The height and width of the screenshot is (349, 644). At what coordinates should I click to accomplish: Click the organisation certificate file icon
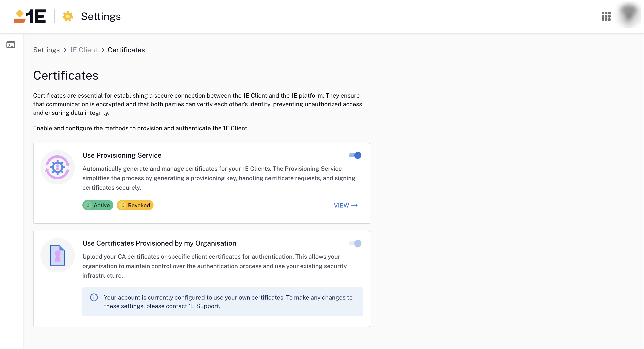57,255
